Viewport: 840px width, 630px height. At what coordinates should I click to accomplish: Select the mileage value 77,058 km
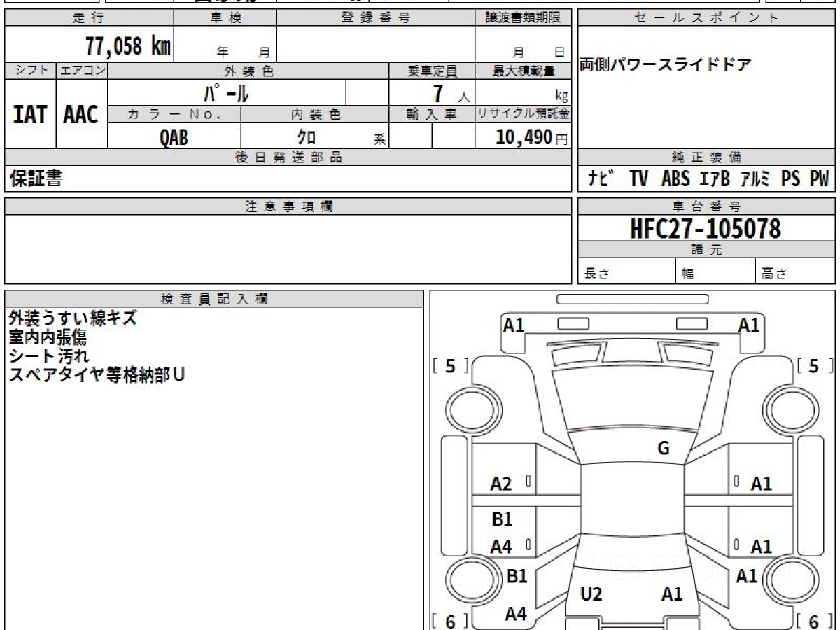pos(127,45)
